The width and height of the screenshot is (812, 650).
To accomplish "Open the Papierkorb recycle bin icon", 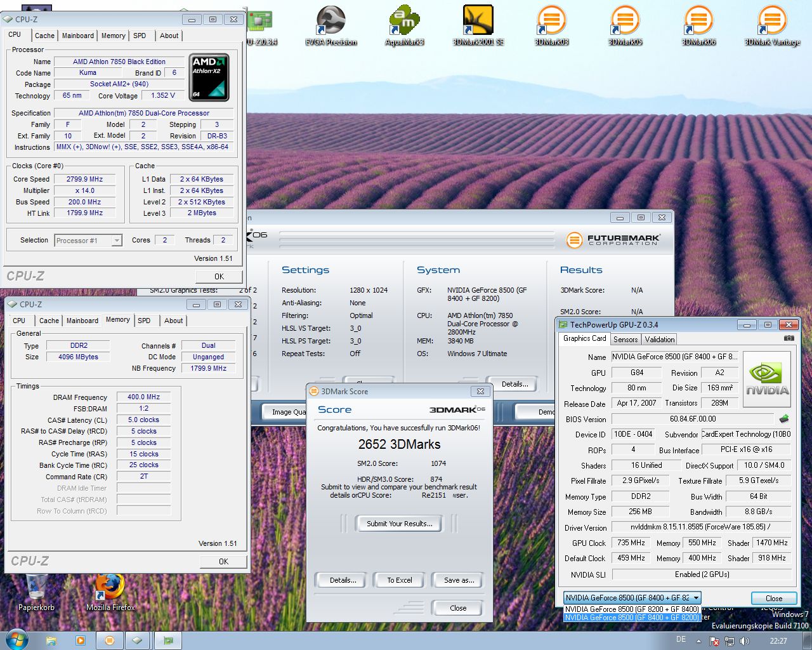I will coord(36,592).
